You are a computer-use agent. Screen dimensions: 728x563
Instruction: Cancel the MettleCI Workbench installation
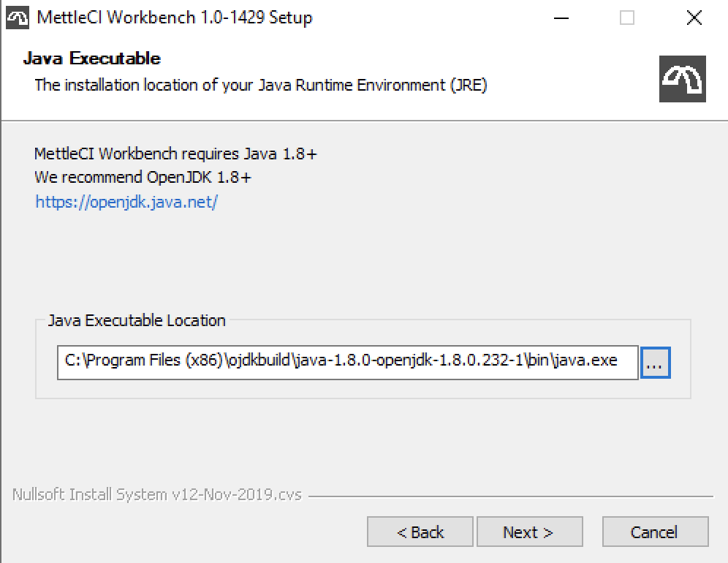[655, 532]
